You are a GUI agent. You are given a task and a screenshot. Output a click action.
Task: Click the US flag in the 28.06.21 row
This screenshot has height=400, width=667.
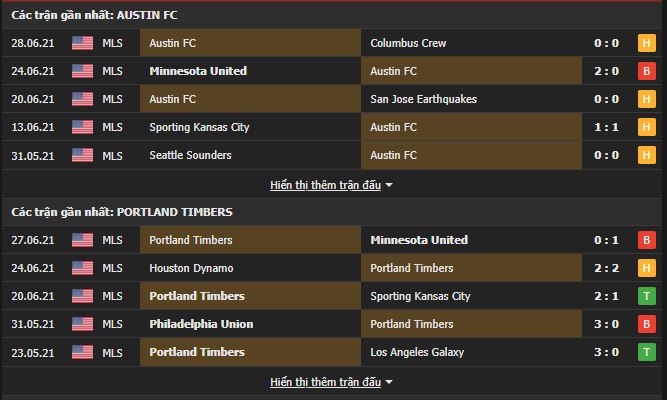82,43
